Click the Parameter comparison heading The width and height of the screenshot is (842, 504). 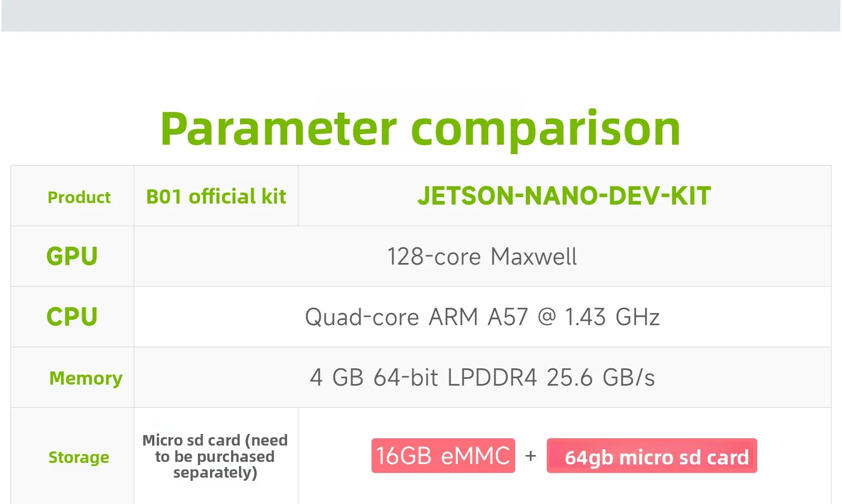[420, 129]
